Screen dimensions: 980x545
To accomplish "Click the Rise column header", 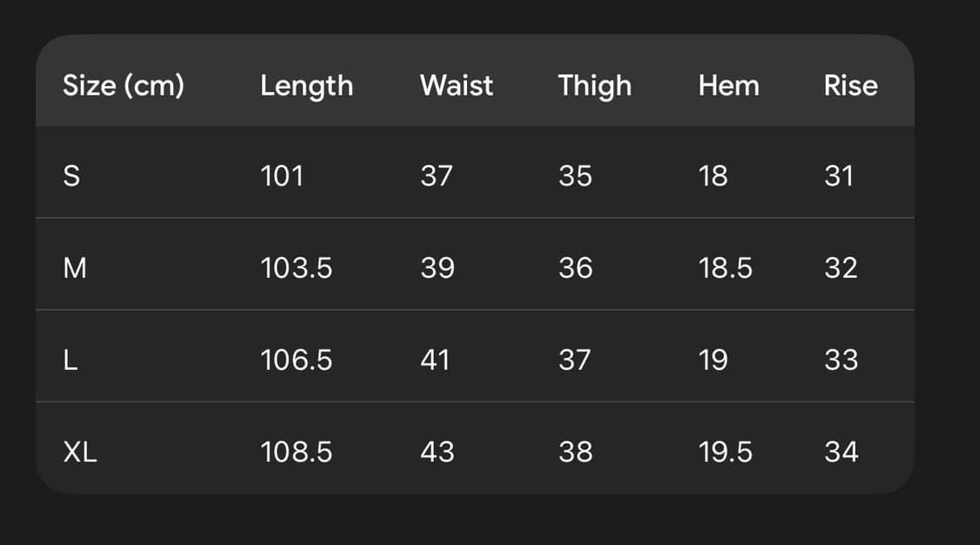I will 850,85.
